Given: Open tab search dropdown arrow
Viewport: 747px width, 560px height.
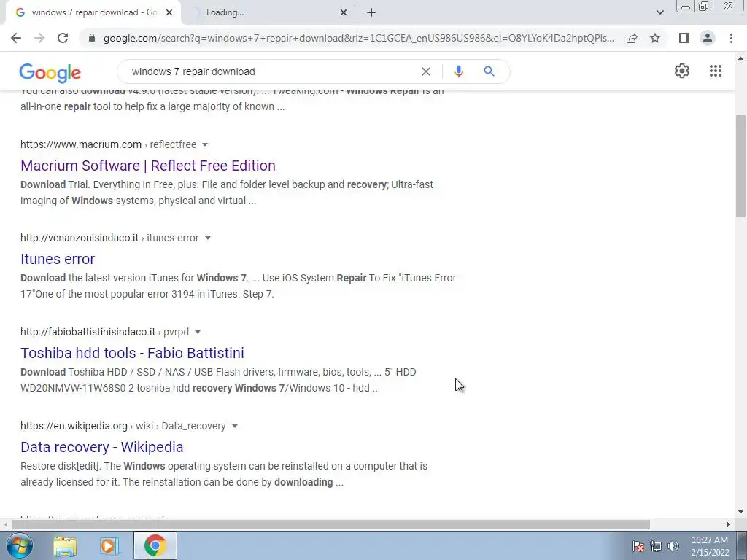Looking at the screenshot, I should tap(659, 12).
